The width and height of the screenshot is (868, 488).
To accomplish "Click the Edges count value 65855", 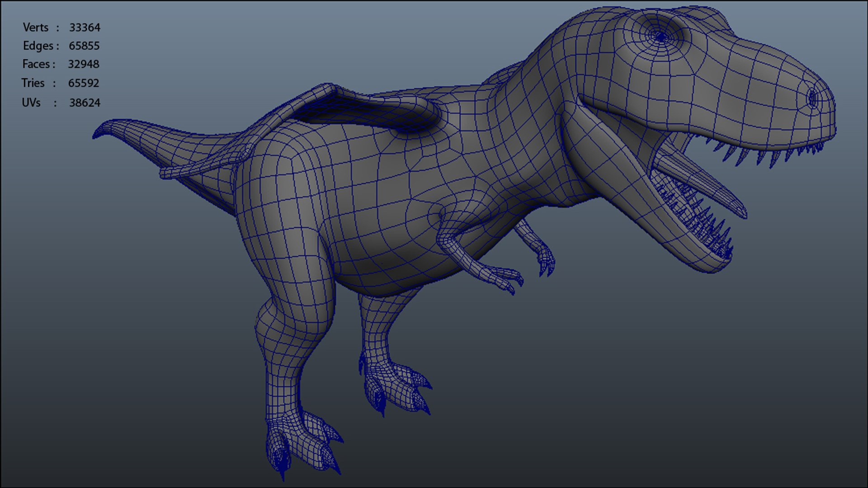I will click(x=84, y=46).
